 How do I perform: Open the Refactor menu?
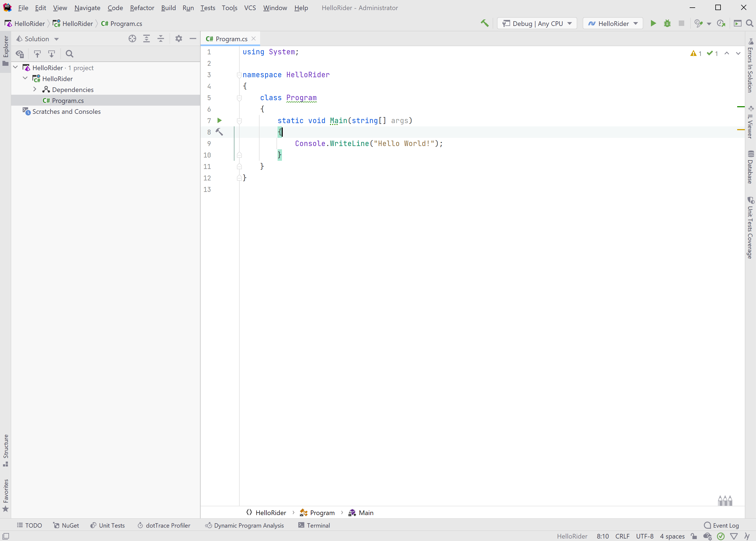point(142,8)
